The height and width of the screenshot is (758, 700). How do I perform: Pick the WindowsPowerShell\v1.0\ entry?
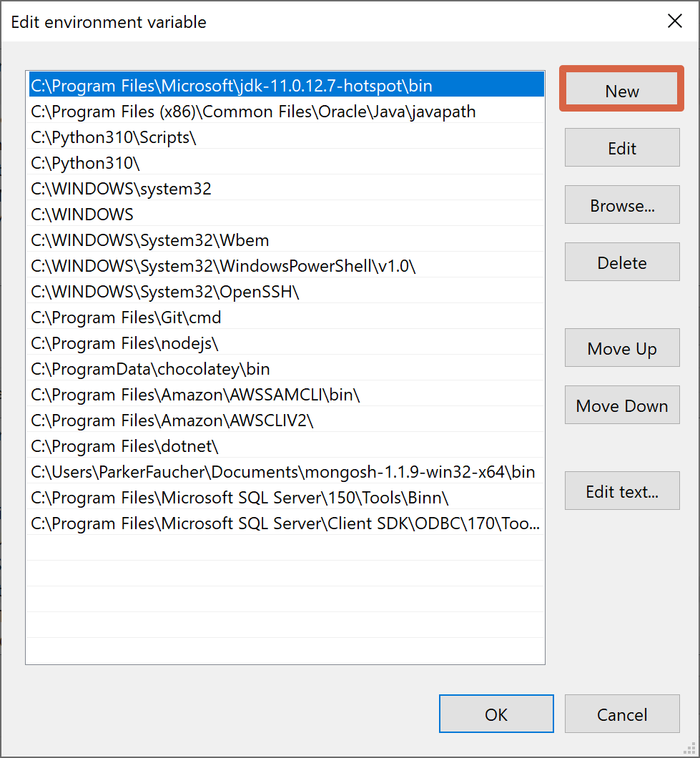pyautogui.click(x=223, y=266)
